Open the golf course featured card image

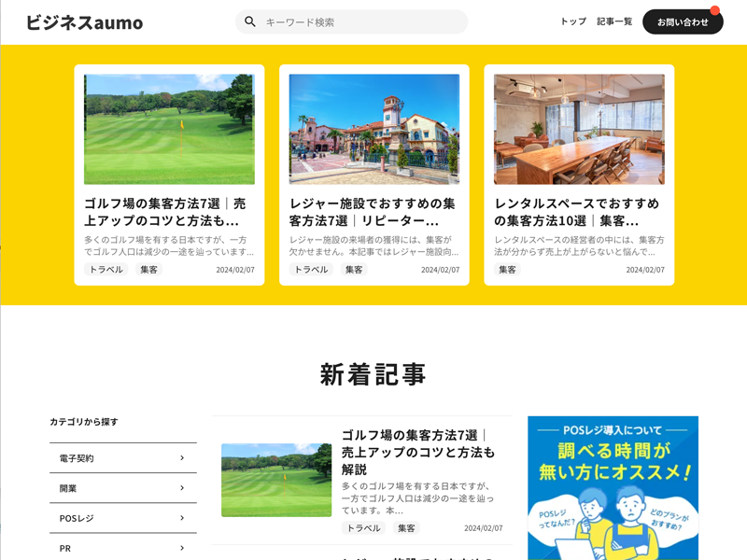tap(169, 129)
